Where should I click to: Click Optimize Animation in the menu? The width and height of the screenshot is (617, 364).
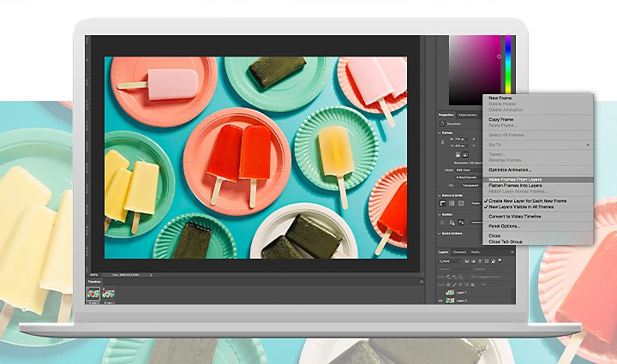pos(510,170)
